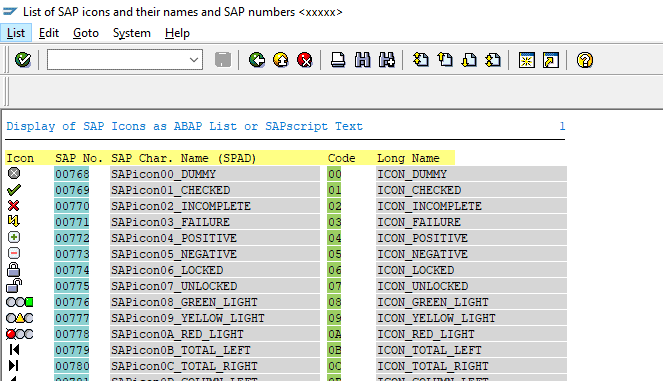The height and width of the screenshot is (381, 663).
Task: Click the SAPicon06_LOCKED cell
Action: (x=215, y=270)
